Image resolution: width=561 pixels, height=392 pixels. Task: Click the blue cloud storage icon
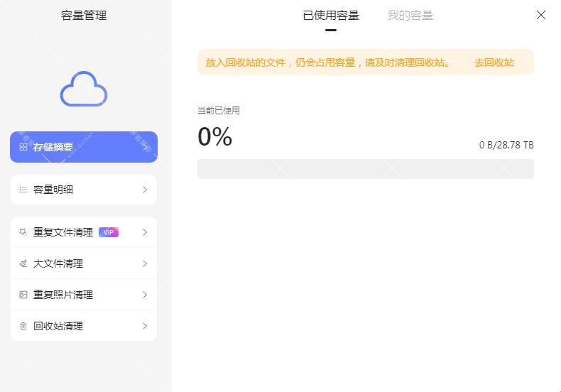(x=84, y=89)
